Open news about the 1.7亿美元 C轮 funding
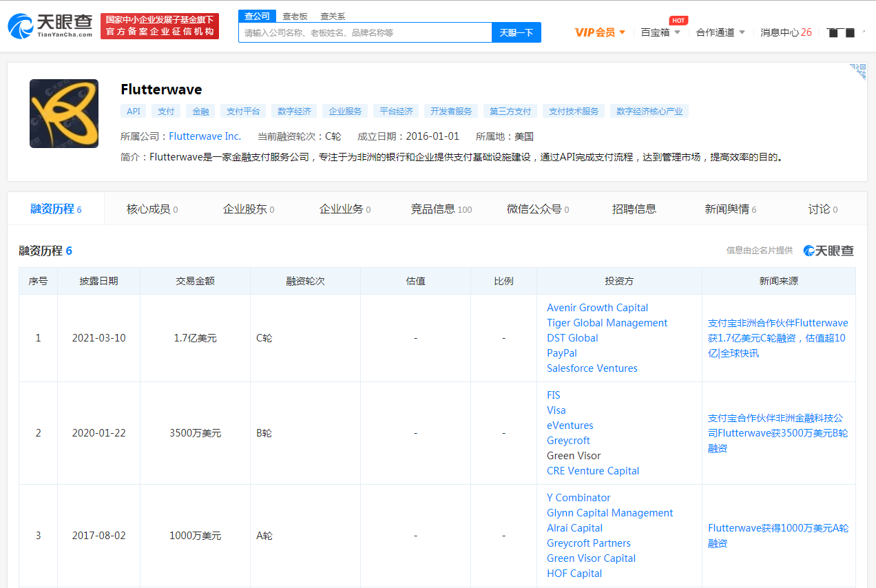Viewport: 876px width, 588px height. (778, 338)
